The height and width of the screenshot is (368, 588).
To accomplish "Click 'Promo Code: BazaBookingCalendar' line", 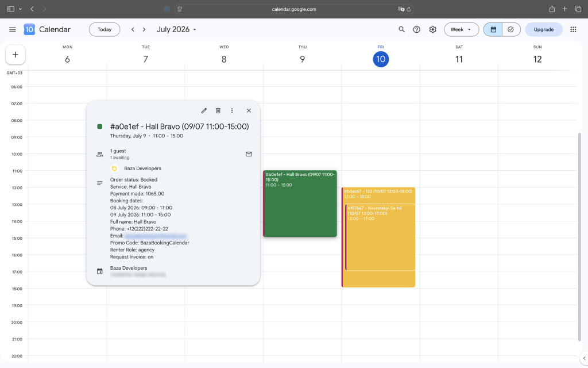I will (x=150, y=243).
